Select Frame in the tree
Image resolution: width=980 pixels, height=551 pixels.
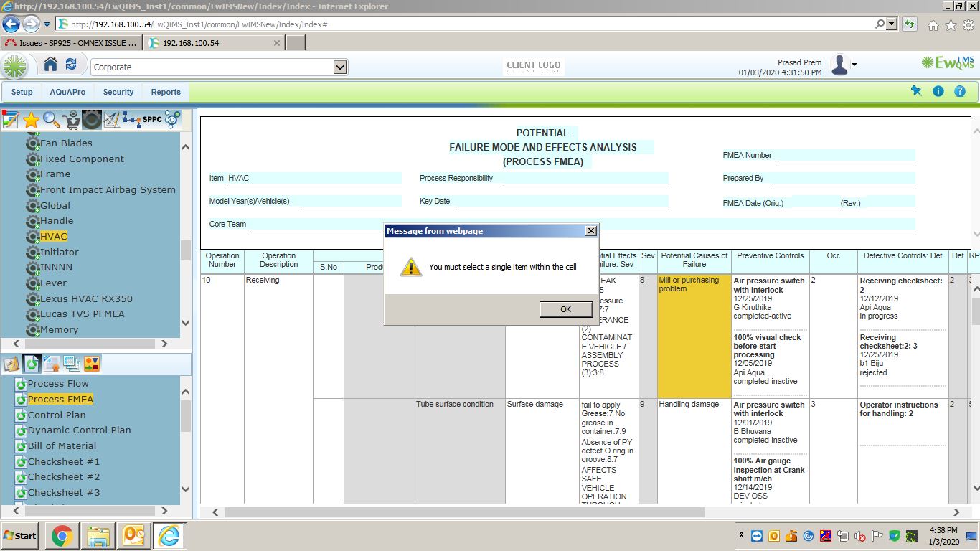point(55,174)
